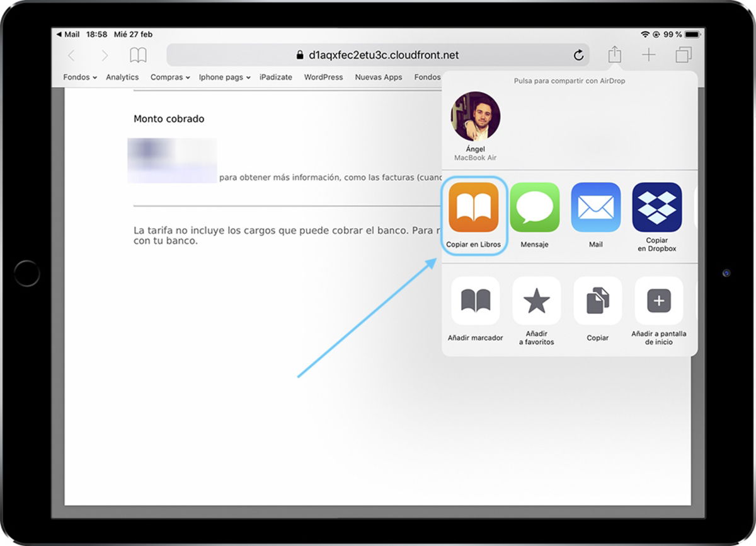Tap 'Copiar' to copy the document

tap(596, 300)
